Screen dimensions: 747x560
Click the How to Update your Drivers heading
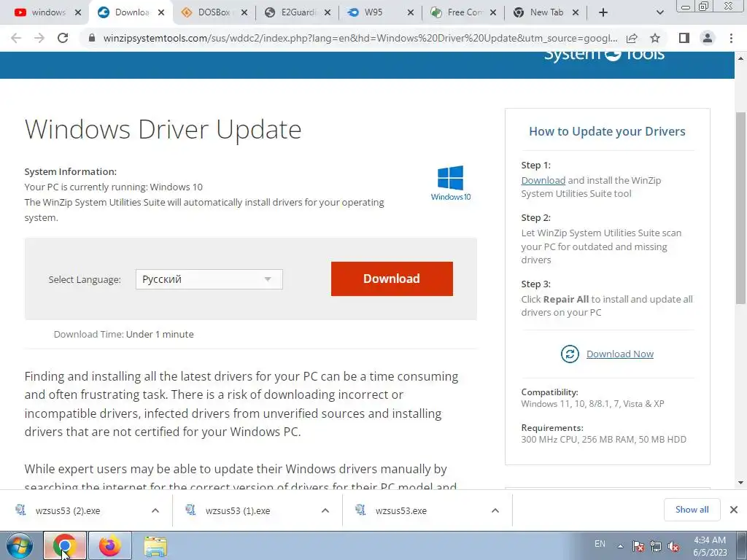pyautogui.click(x=607, y=131)
